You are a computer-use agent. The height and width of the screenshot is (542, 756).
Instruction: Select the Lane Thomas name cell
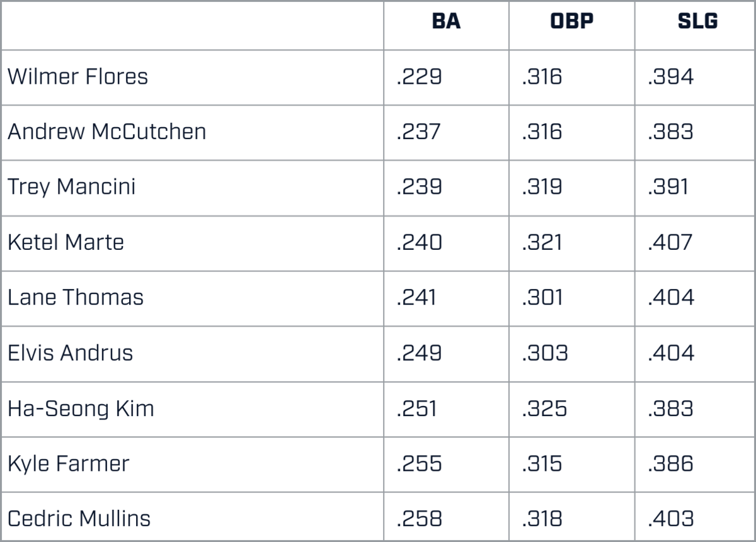76,297
